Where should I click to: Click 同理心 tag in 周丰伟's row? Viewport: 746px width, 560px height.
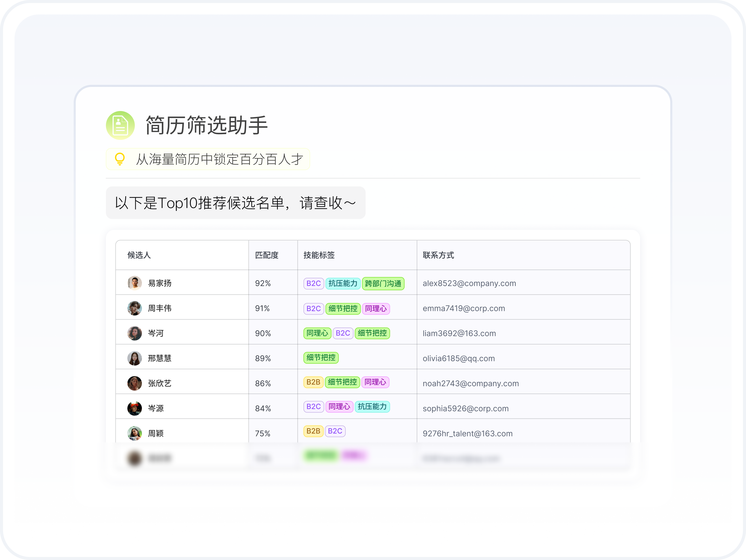pyautogui.click(x=376, y=309)
